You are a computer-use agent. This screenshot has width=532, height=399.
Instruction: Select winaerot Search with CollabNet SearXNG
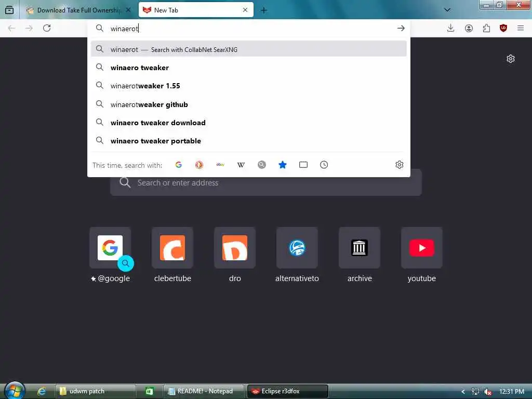pos(249,49)
